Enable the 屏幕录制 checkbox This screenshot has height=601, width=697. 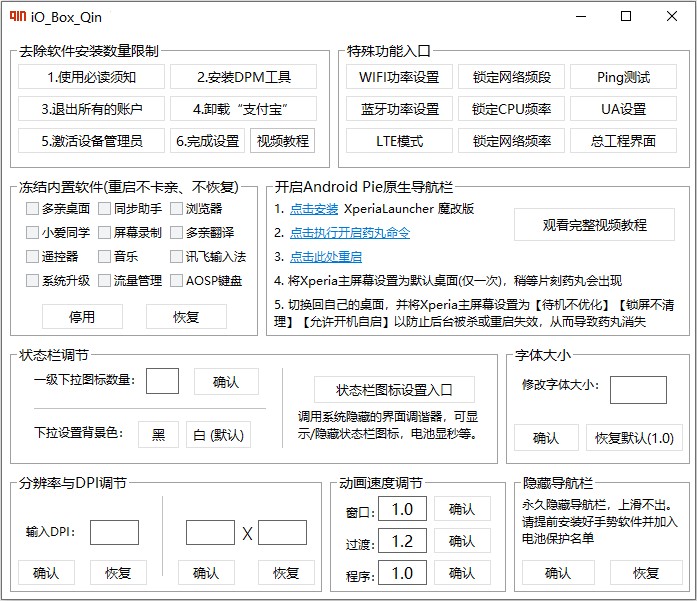pyautogui.click(x=105, y=233)
